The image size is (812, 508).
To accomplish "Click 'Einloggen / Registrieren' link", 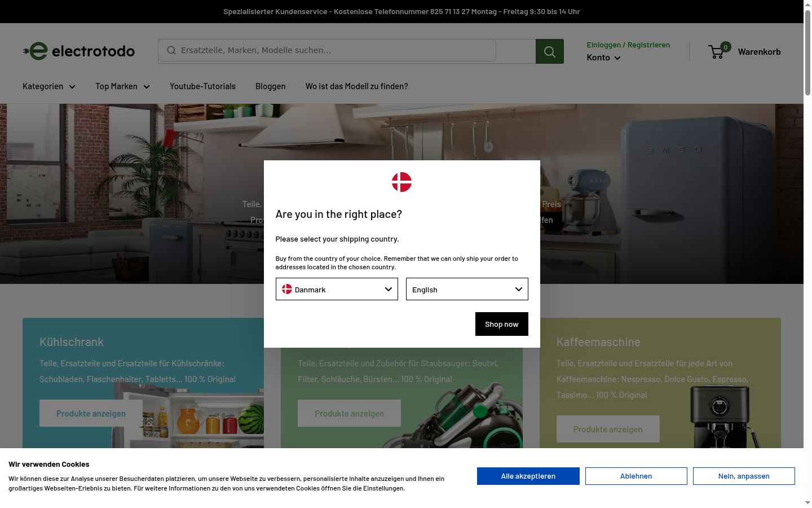I will 628,45.
